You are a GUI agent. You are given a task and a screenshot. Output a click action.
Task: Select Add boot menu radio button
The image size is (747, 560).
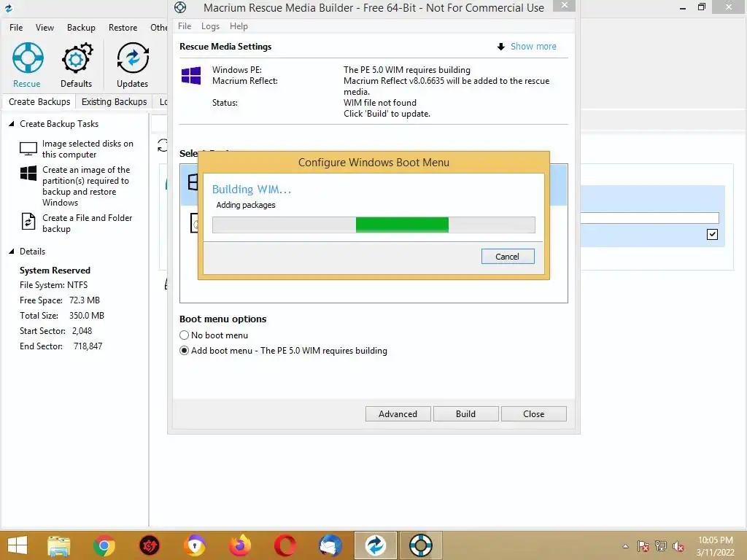[185, 351]
